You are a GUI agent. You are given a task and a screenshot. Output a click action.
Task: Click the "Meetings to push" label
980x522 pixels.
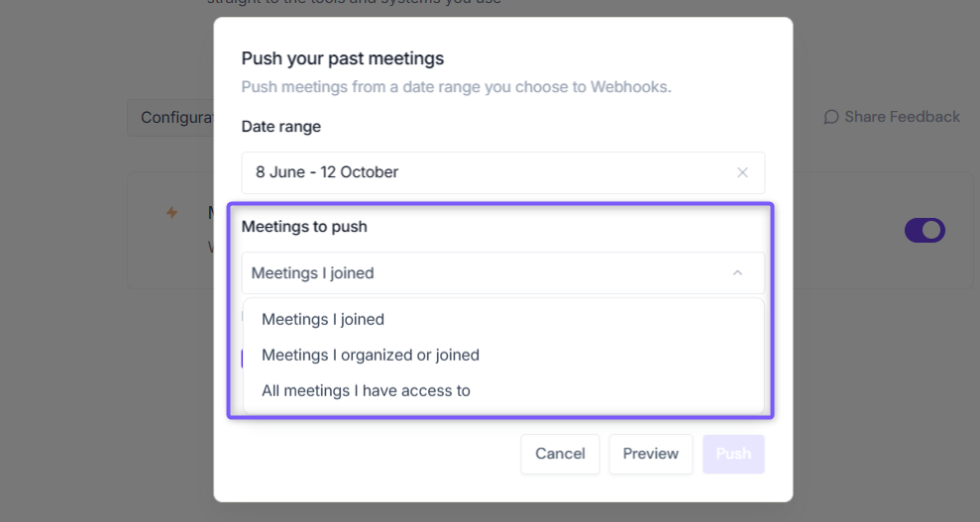tap(304, 227)
